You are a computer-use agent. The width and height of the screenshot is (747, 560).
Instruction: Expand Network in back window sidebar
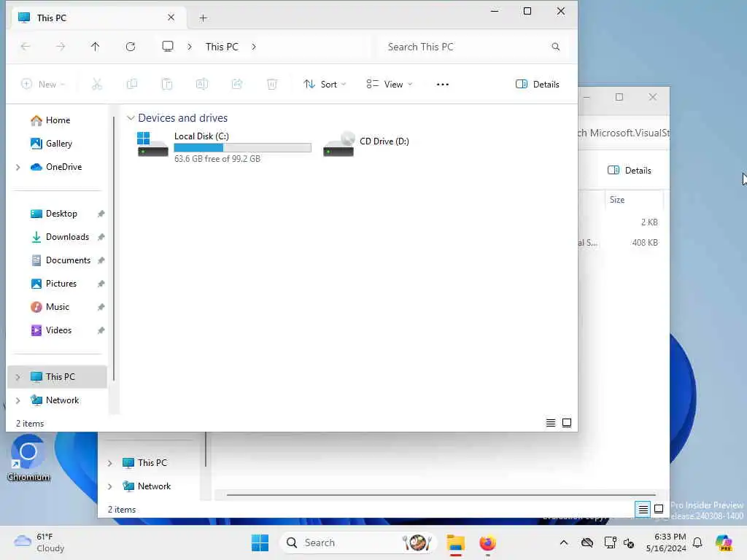[110, 486]
